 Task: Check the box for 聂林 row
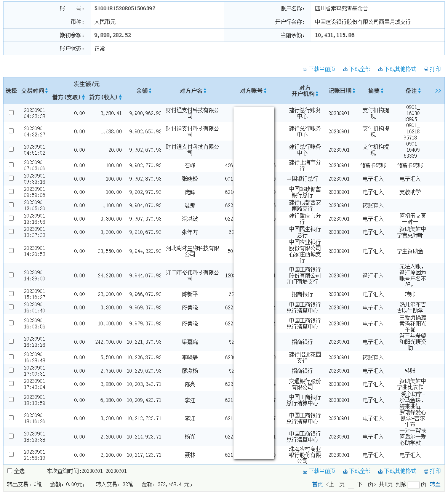[x=11, y=455]
